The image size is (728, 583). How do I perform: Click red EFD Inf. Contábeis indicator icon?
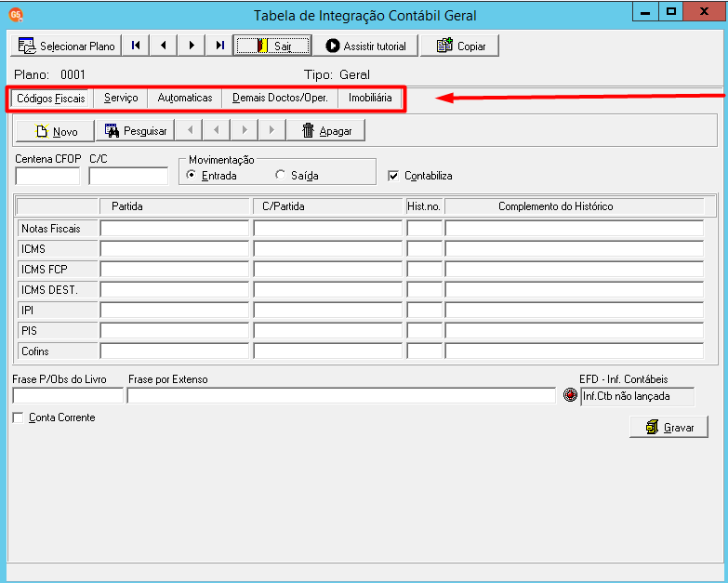tap(570, 395)
